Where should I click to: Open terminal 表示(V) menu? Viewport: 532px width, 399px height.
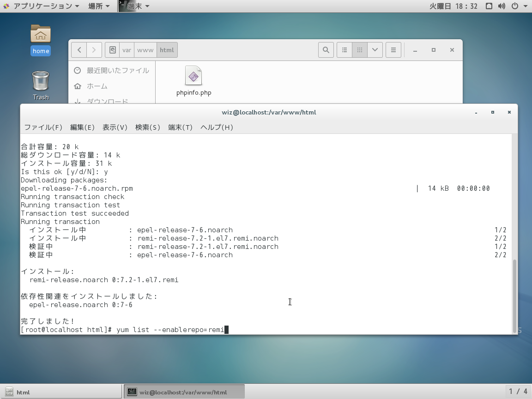(115, 127)
